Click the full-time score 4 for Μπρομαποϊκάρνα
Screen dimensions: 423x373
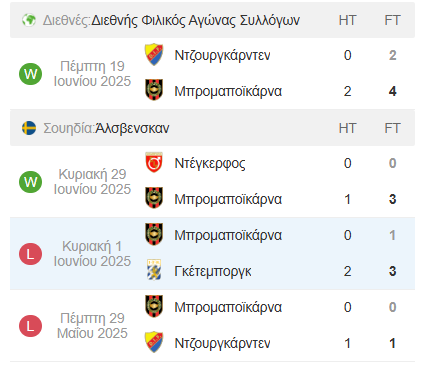click(393, 91)
